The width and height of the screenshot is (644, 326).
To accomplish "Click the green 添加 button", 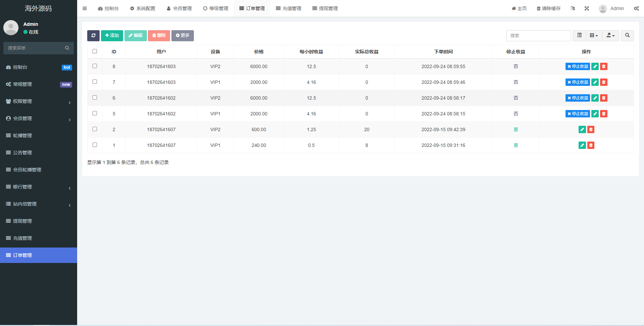I will 112,36.
